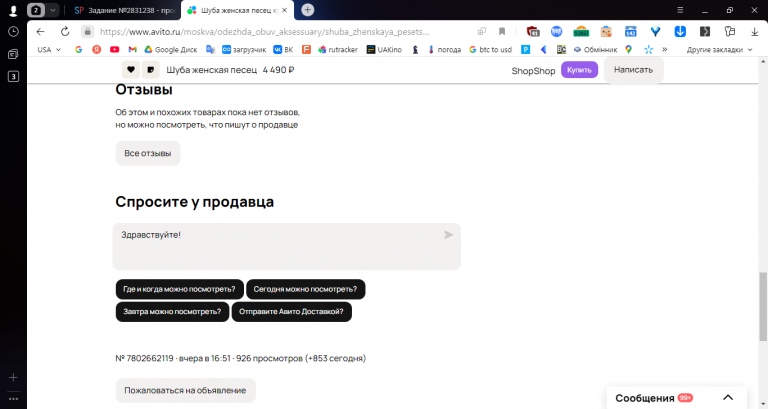Close the Шуба женская песец tab

[285, 10]
